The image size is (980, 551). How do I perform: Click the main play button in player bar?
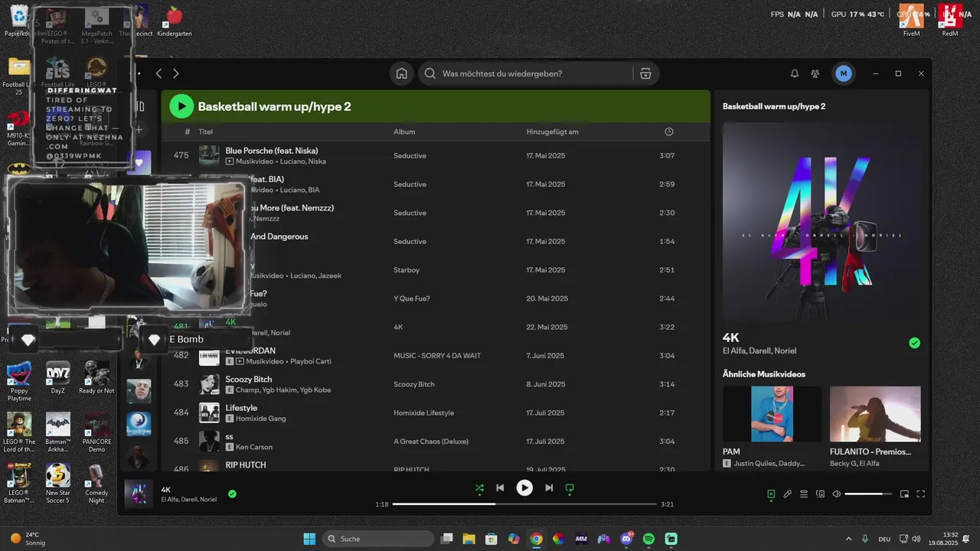(524, 487)
